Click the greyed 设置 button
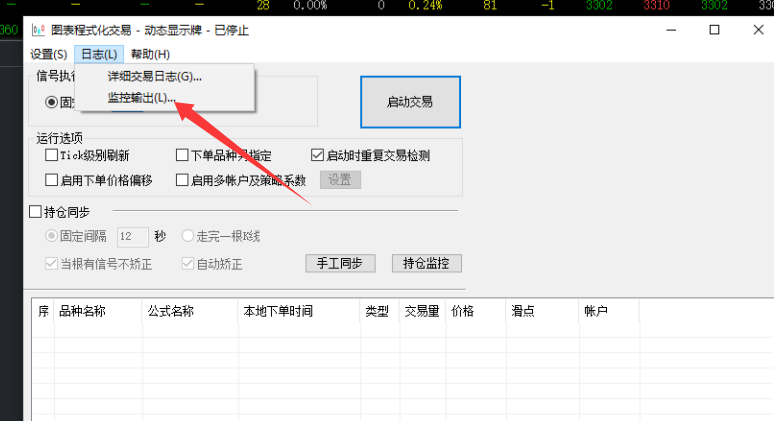This screenshot has width=774, height=421. click(x=340, y=180)
